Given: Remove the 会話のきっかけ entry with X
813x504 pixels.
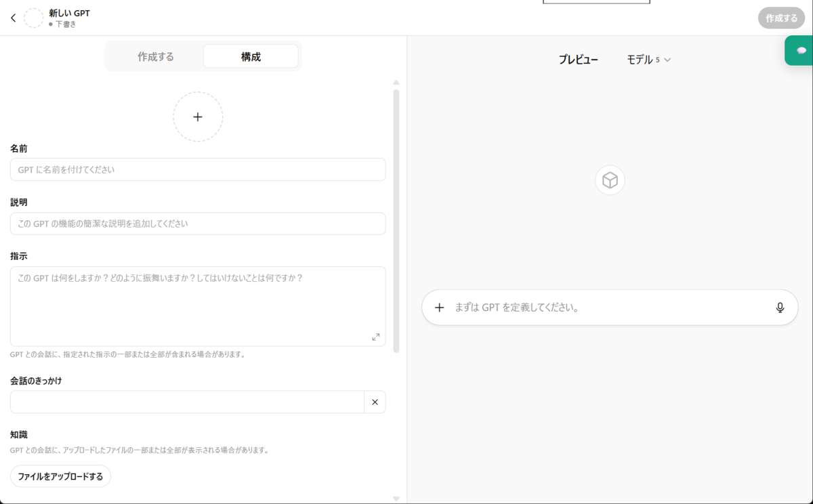Looking at the screenshot, I should [x=375, y=402].
